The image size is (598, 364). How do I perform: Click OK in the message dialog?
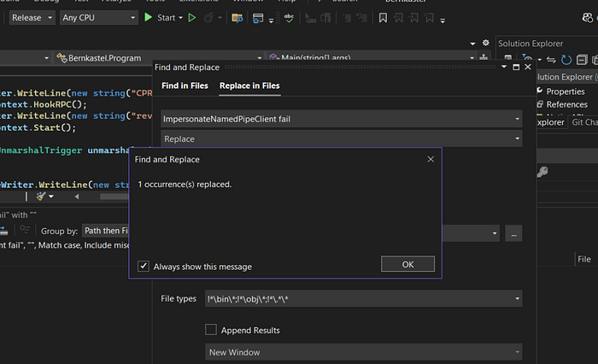(407, 264)
